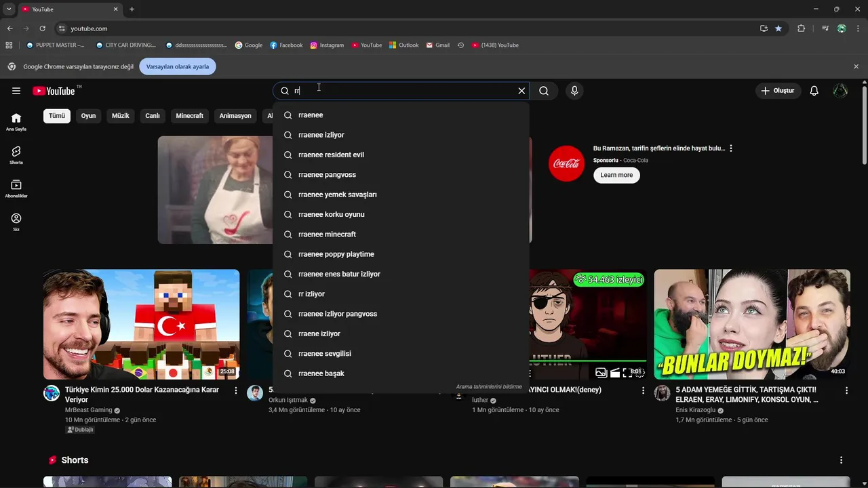The image size is (868, 488).
Task: Click Learn more on Coca-Cola ad
Action: [616, 175]
